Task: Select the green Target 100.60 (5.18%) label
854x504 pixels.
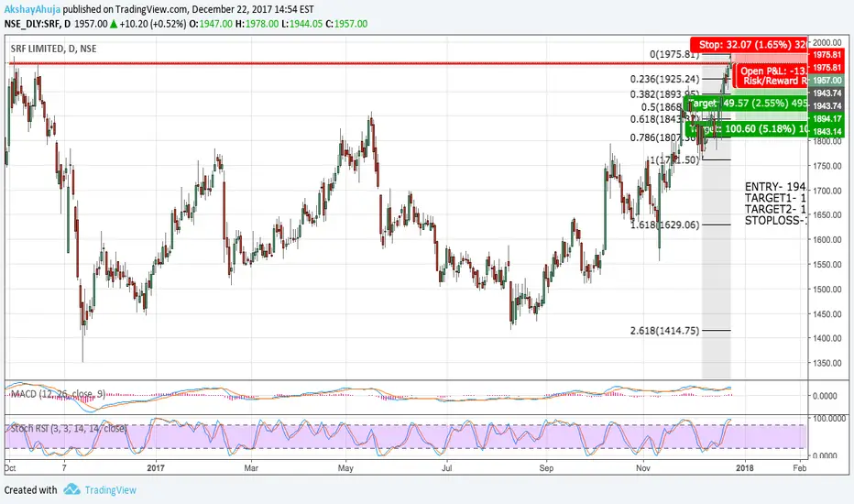Action: (748, 129)
